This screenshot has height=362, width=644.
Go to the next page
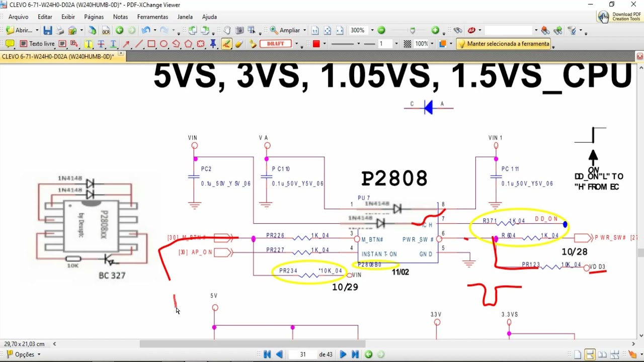point(343,354)
